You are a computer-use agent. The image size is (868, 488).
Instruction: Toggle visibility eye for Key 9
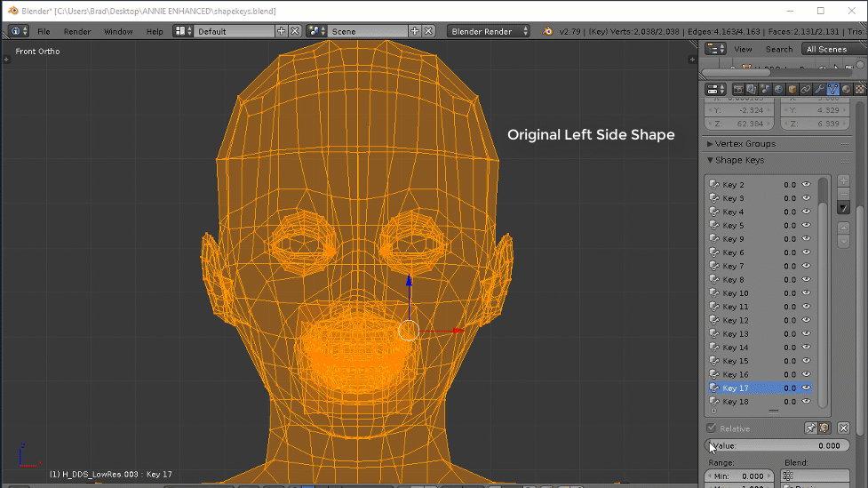pos(808,239)
